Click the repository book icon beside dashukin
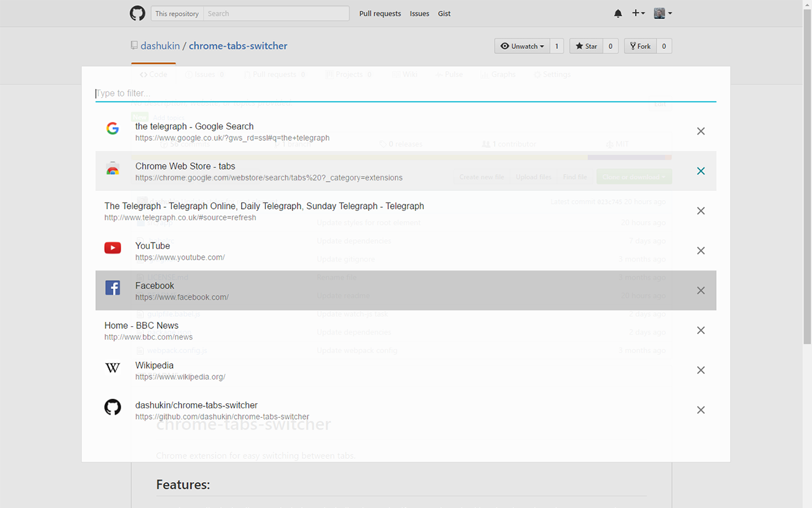The height and width of the screenshot is (508, 812). click(134, 46)
